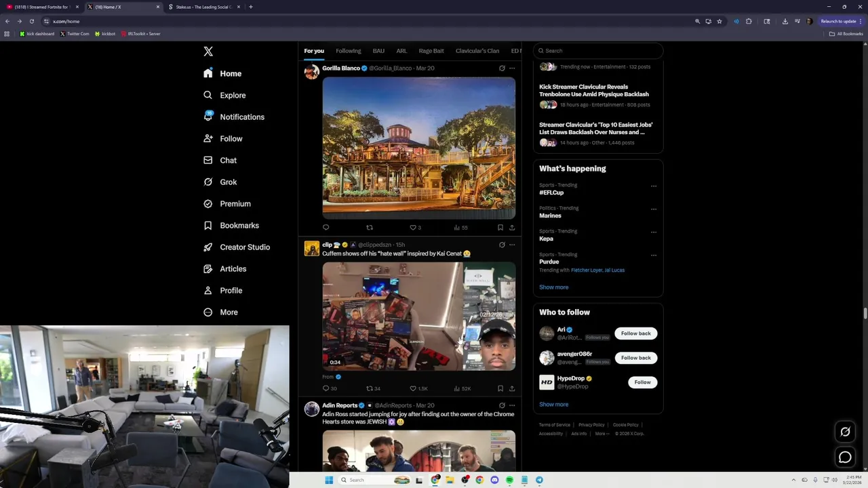Screen dimensions: 868x488
Task: Bookmark the clip hate wall post
Action: 500,388
